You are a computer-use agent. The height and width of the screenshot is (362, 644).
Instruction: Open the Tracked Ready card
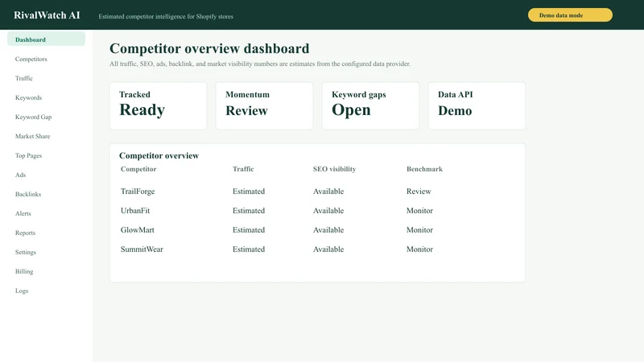pos(158,106)
